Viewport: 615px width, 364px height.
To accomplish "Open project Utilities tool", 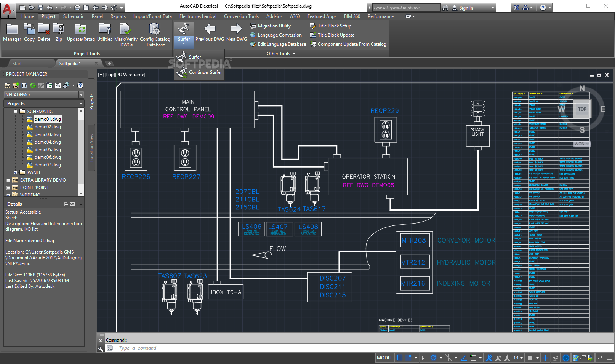I will 104,32.
